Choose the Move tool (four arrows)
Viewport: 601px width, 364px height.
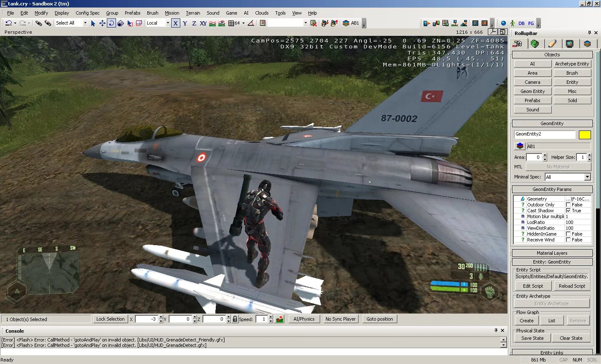(102, 23)
